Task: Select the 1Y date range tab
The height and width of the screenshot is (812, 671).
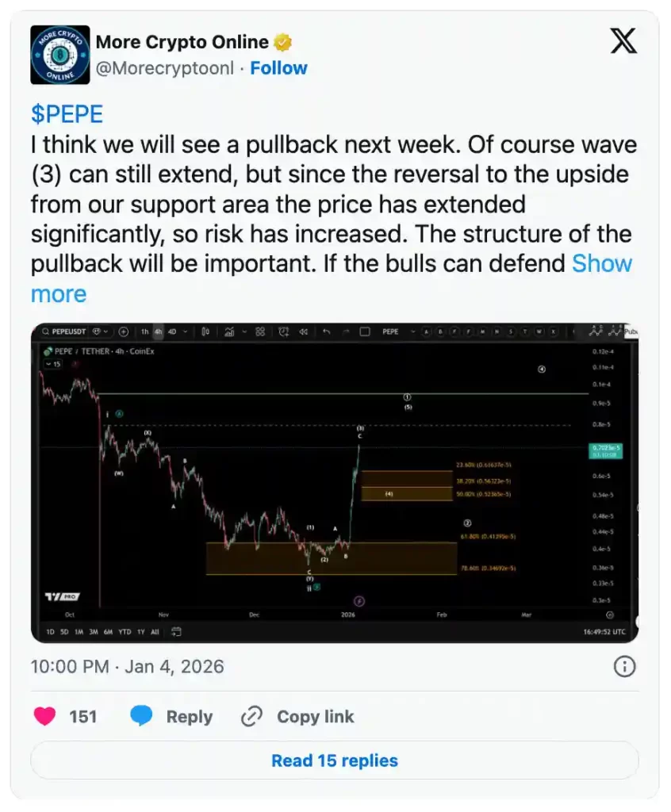Action: pyautogui.click(x=141, y=632)
